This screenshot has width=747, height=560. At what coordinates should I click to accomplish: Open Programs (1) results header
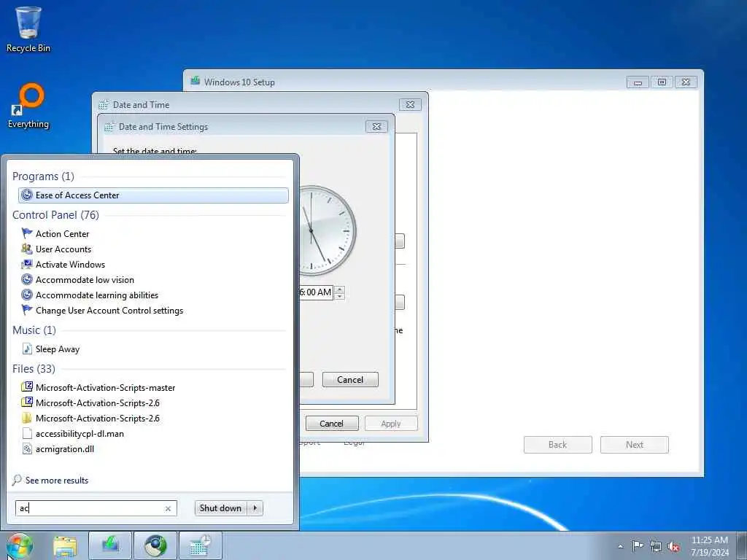(x=43, y=176)
